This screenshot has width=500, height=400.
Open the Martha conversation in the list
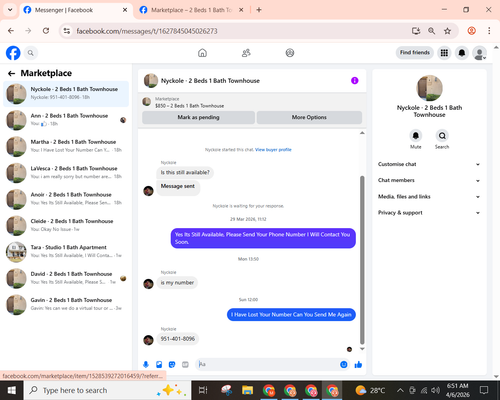(66, 146)
